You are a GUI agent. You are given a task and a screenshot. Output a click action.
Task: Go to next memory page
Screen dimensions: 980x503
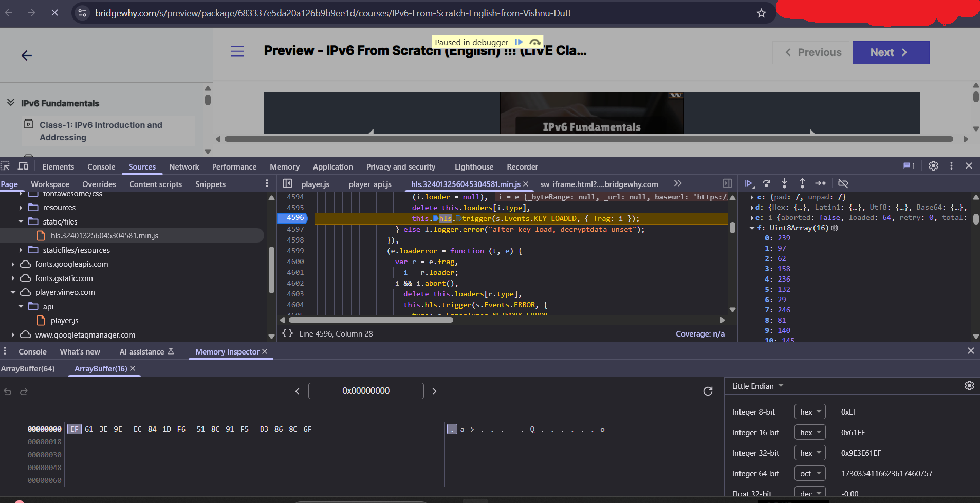[434, 392]
